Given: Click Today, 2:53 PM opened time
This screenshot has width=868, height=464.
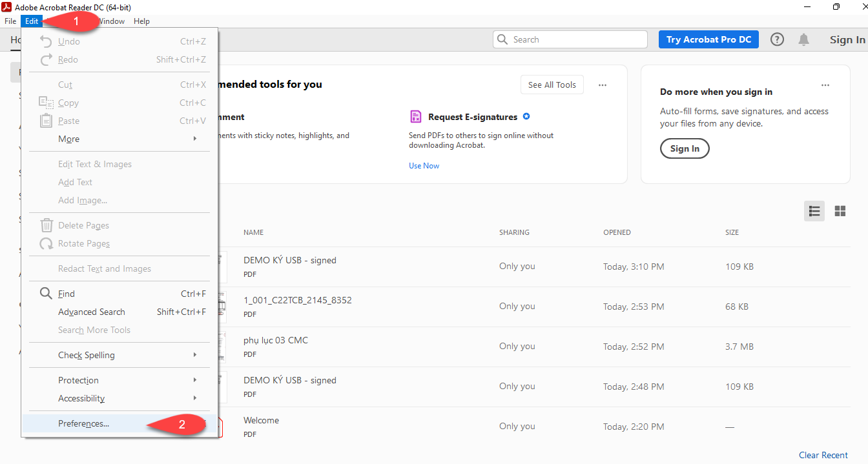Looking at the screenshot, I should coord(634,307).
